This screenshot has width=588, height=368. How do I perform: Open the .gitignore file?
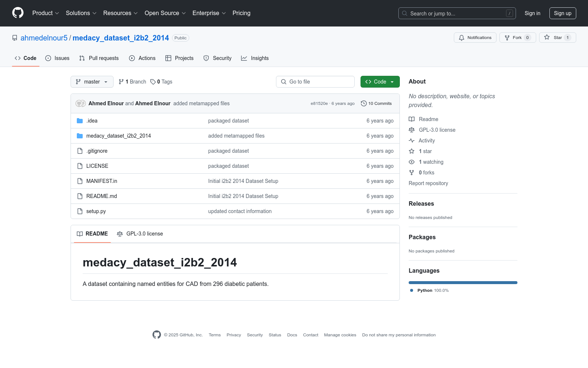pos(97,151)
